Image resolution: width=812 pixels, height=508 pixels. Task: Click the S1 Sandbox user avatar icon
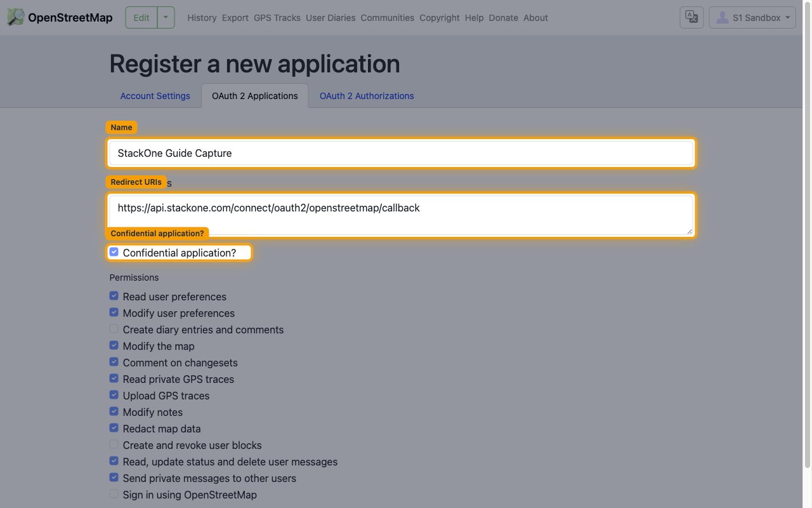tap(722, 18)
